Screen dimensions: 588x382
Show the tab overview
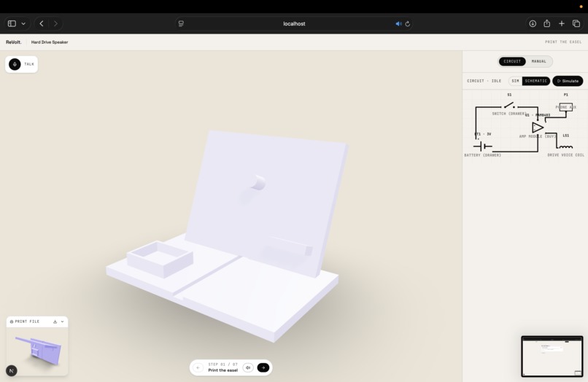[576, 23]
